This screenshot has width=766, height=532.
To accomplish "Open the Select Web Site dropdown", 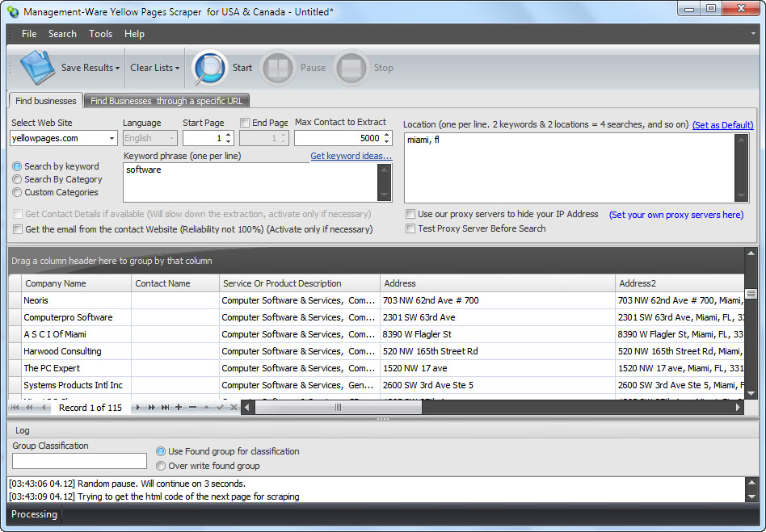I will click(112, 139).
